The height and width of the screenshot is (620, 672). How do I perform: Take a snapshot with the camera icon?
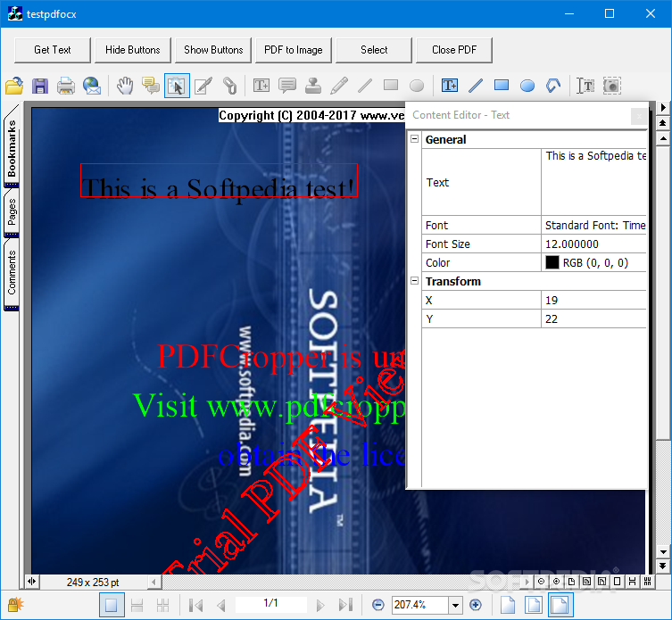point(612,86)
